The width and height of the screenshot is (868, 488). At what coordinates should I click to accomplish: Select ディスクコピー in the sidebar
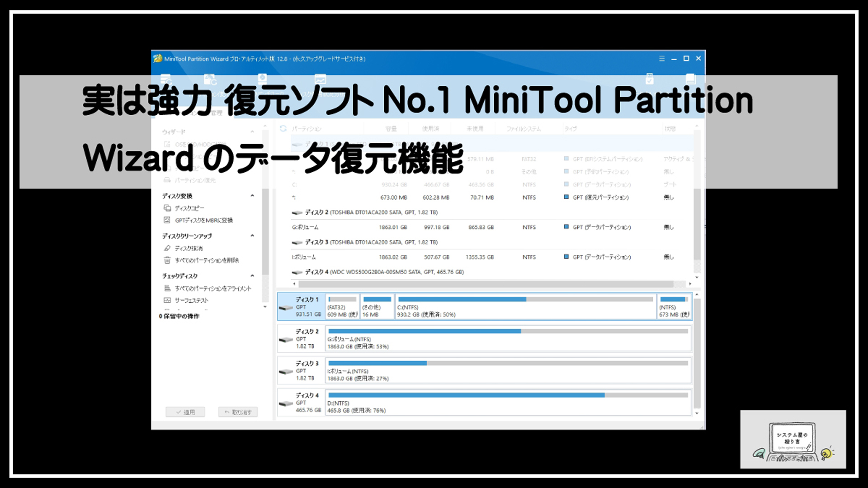point(189,208)
